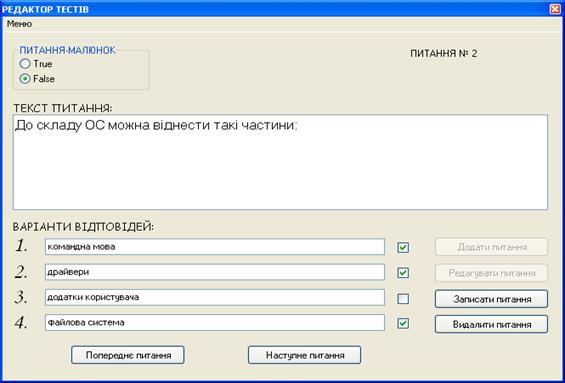This screenshot has height=383, width=565.
Task: Click the 'Редагувати питання' button
Action: click(x=491, y=273)
